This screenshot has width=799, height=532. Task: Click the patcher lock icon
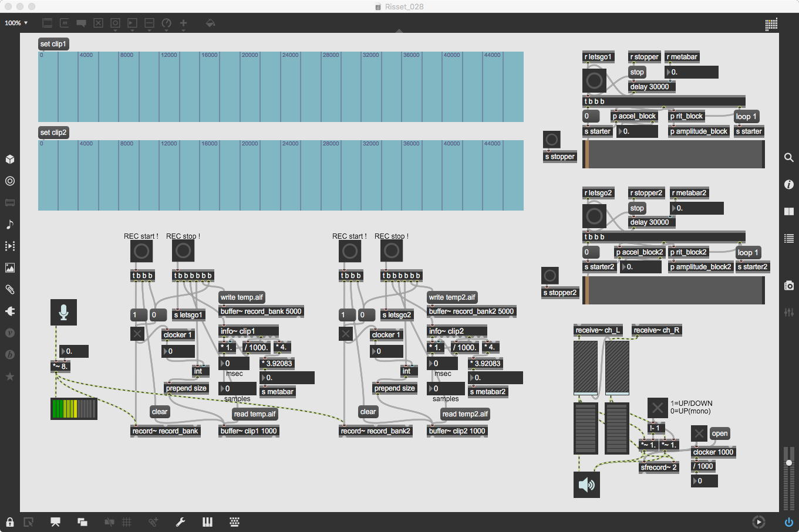coord(10,522)
